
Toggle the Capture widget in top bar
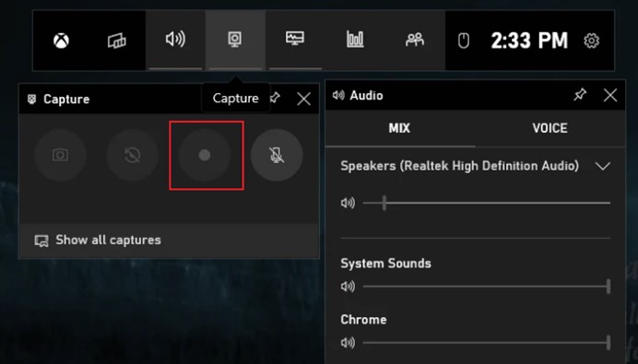235,40
